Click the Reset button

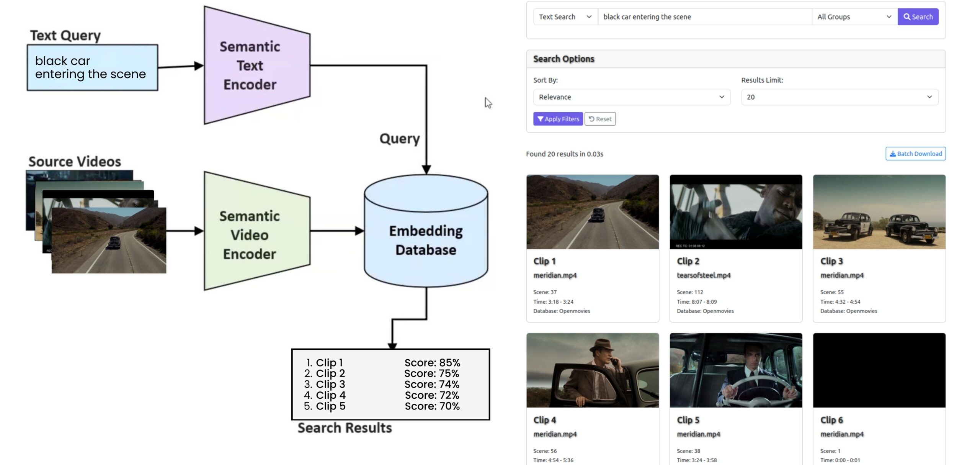click(x=600, y=119)
